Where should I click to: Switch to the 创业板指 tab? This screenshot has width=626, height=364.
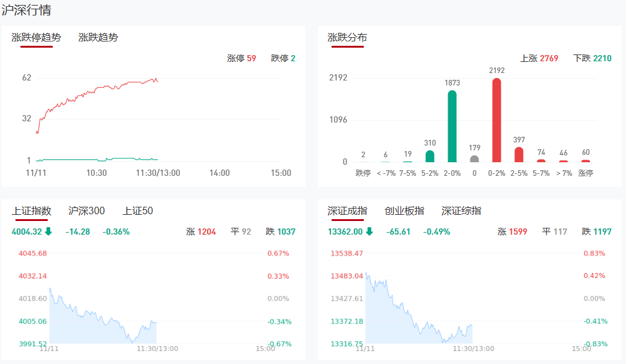click(404, 211)
